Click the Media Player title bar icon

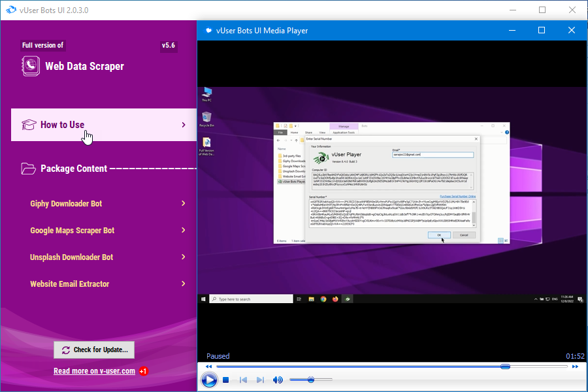pyautogui.click(x=208, y=31)
